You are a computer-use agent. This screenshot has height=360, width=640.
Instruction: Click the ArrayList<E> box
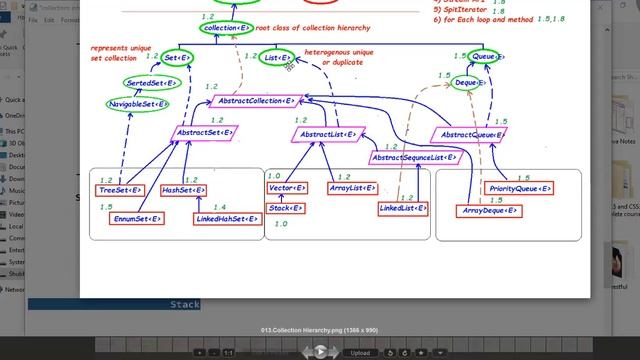(352, 188)
